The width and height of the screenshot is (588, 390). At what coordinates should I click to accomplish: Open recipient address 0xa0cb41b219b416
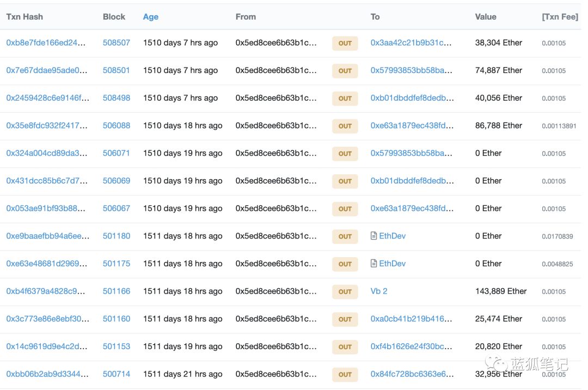tap(411, 319)
